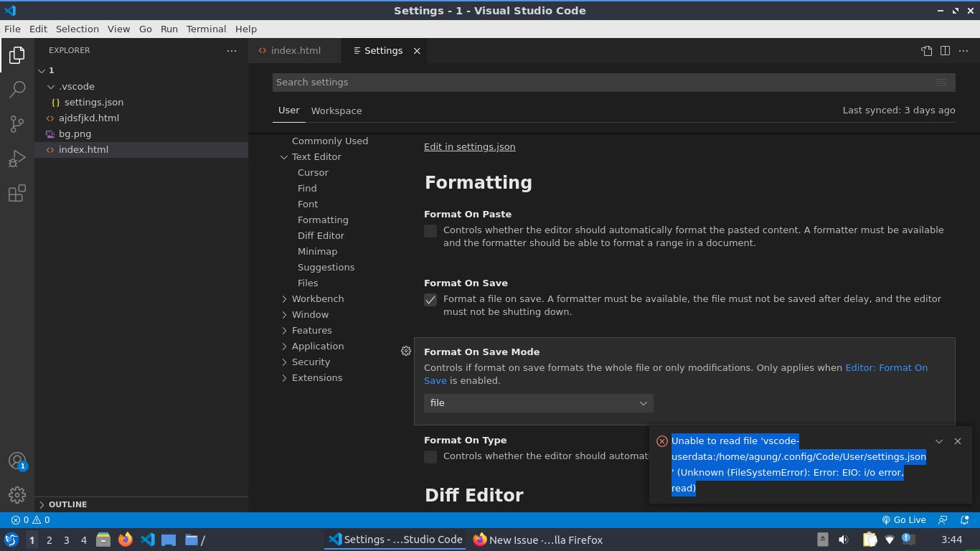Click Go Live in the status bar
The width and height of the screenshot is (980, 551).
(x=905, y=519)
